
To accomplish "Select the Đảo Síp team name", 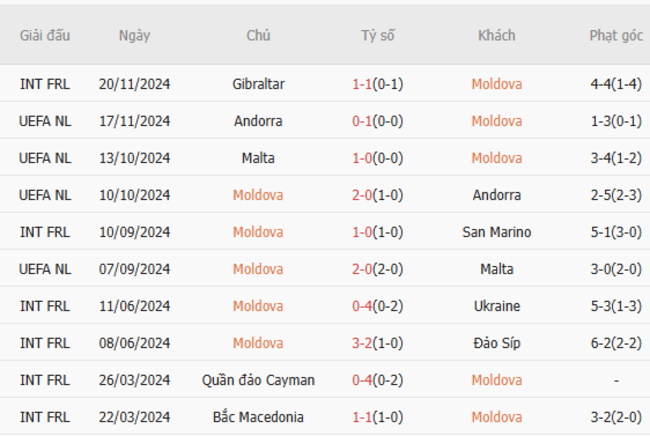I will click(x=497, y=343).
